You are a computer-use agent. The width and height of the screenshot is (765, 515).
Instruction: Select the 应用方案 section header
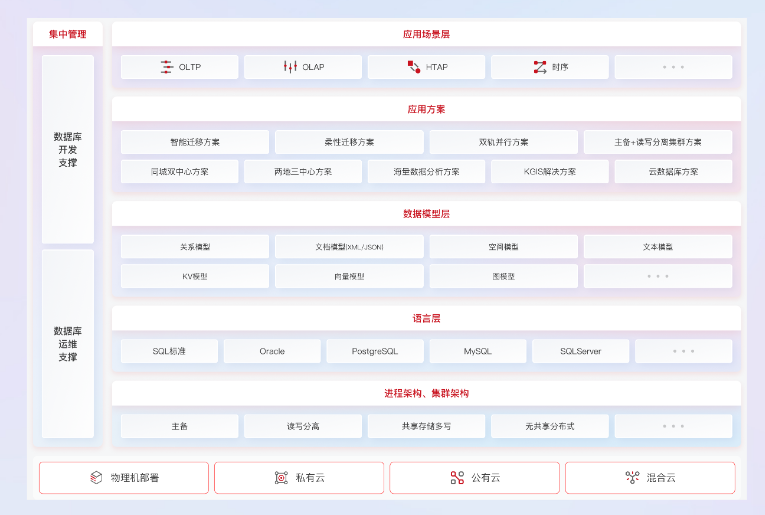click(x=426, y=109)
